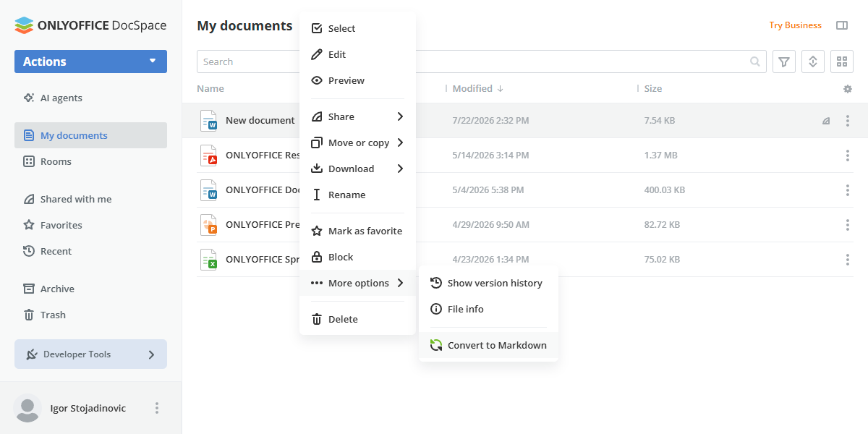
Task: Click Igor Stojadinovic profile avatar
Action: (x=27, y=408)
